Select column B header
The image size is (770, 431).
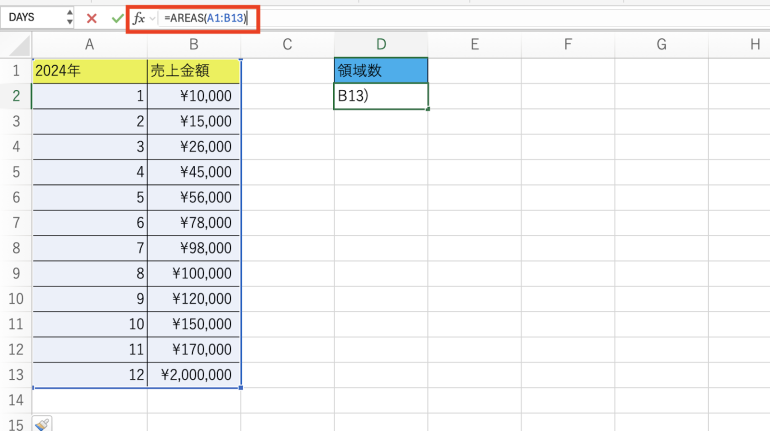(x=194, y=44)
